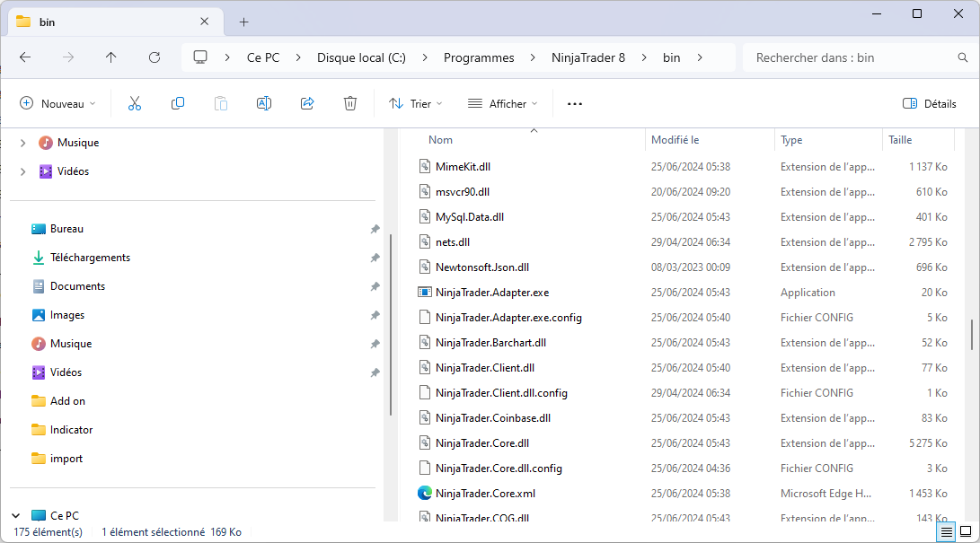
Task: Click the PC monitor icon in address bar
Action: (x=200, y=57)
